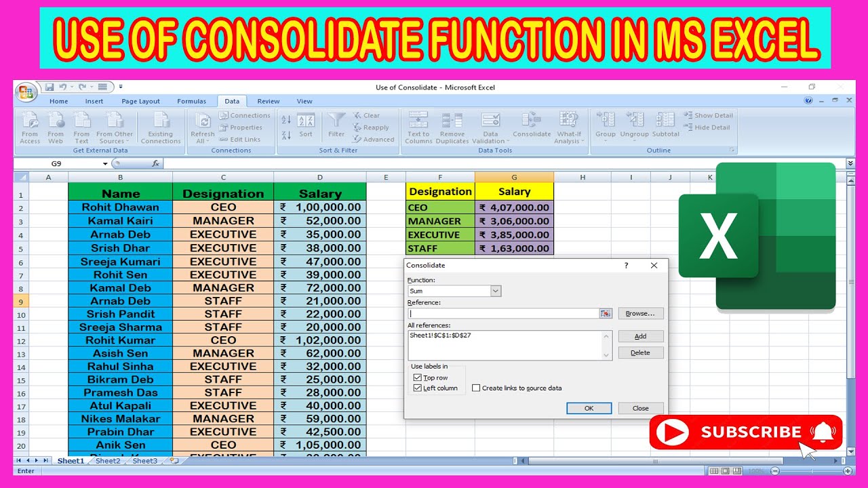Open the Review ribbon tab
Viewport: 868px width, 488px height.
point(269,101)
